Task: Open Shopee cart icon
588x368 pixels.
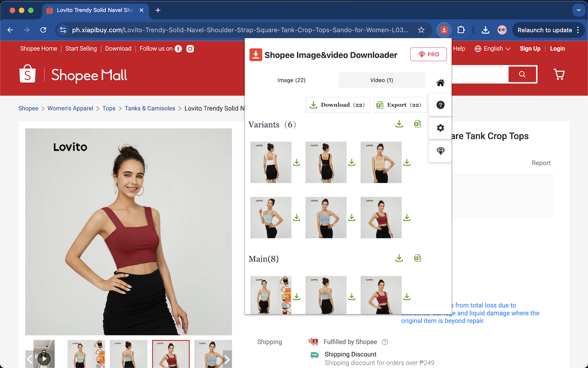Action: point(559,74)
